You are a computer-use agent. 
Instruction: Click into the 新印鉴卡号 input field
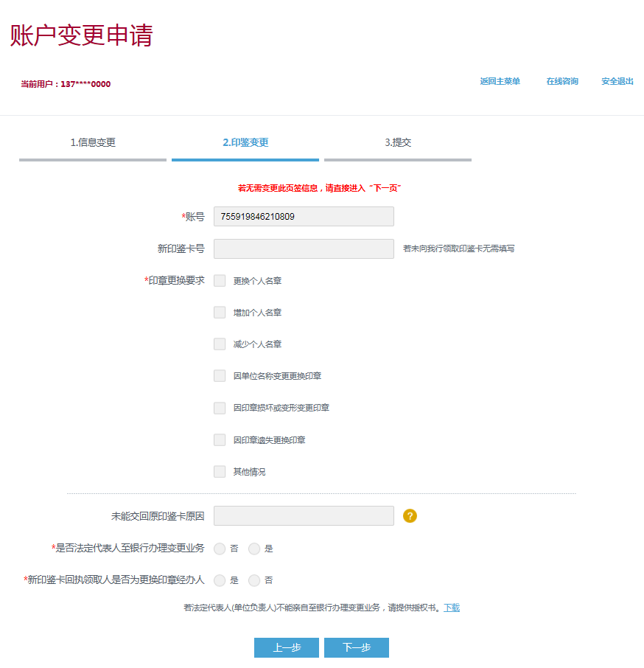(x=304, y=249)
